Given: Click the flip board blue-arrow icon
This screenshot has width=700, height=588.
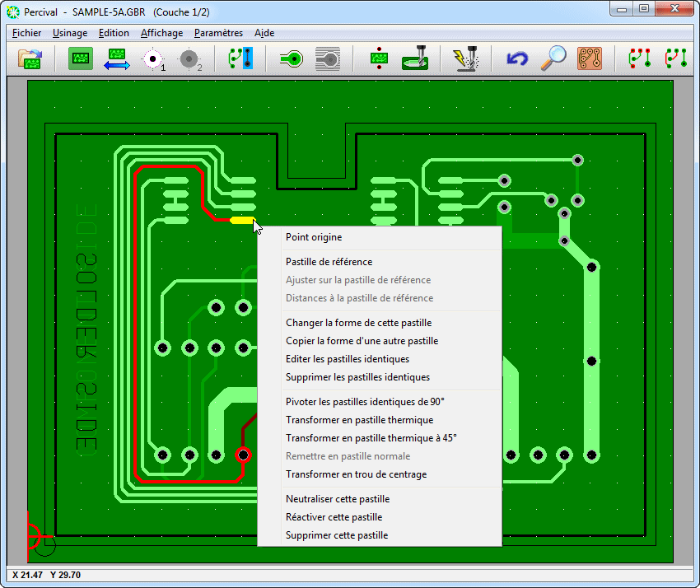Looking at the screenshot, I should click(117, 59).
